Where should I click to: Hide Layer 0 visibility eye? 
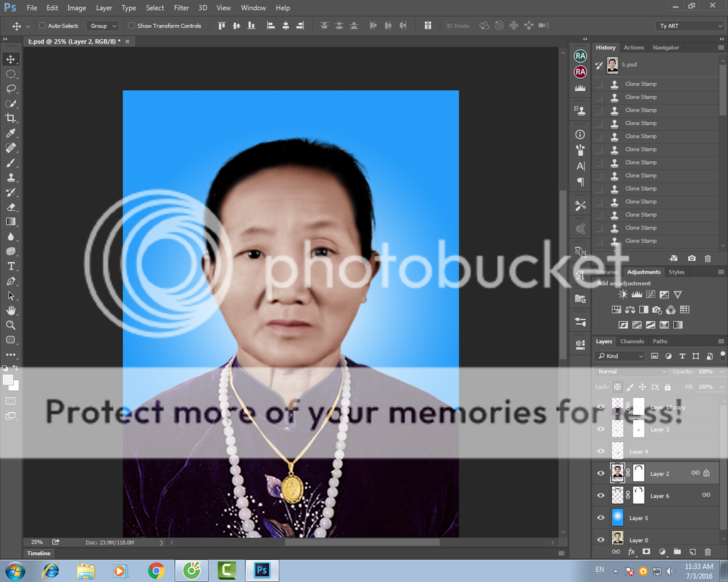click(x=601, y=540)
